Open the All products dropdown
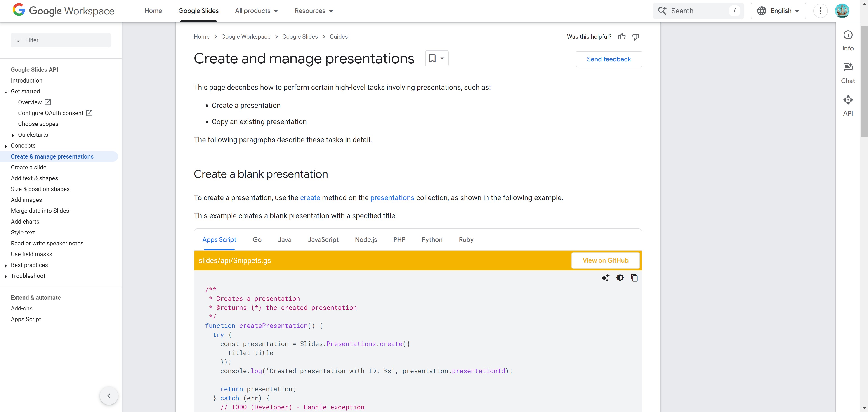 click(256, 11)
